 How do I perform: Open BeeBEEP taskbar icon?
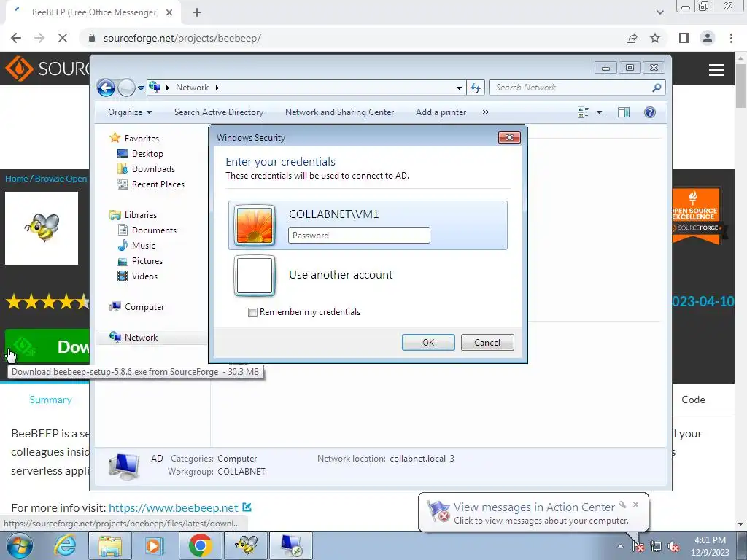tap(246, 545)
